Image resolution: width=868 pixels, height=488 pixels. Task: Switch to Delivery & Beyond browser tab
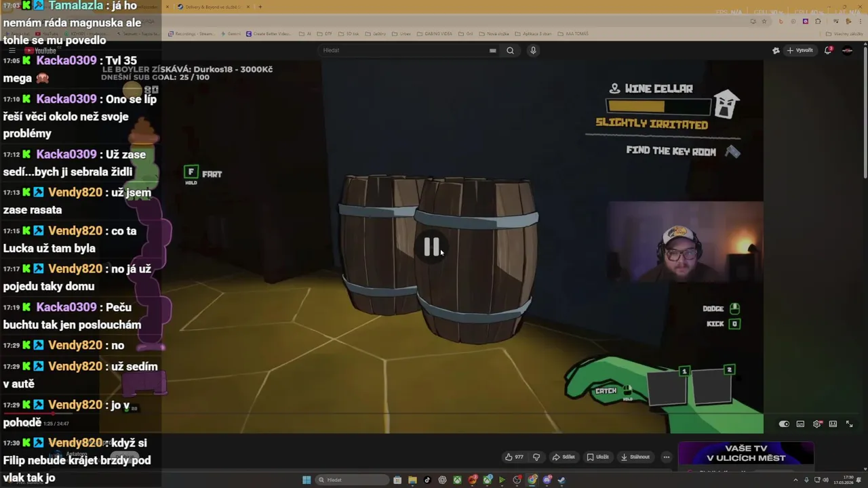pos(212,7)
